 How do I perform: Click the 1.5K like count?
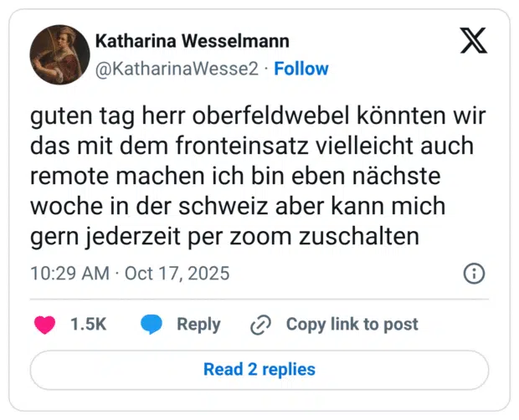[88, 325]
